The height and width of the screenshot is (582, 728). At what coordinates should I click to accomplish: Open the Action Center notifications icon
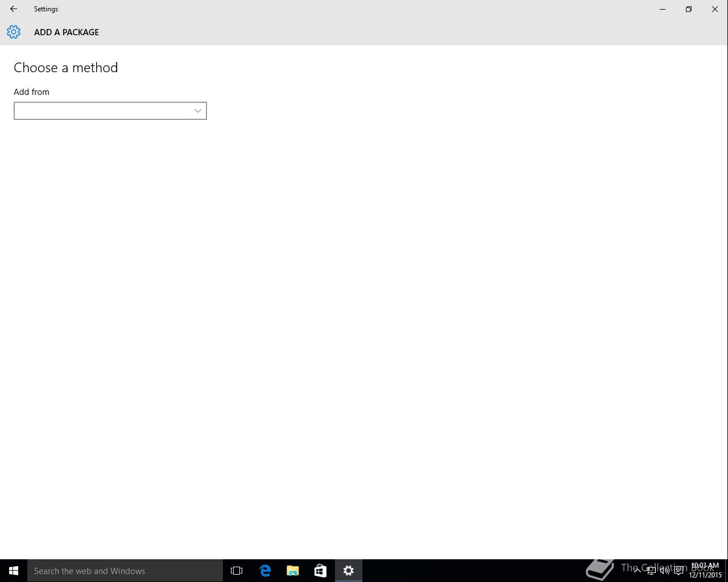[x=679, y=571]
